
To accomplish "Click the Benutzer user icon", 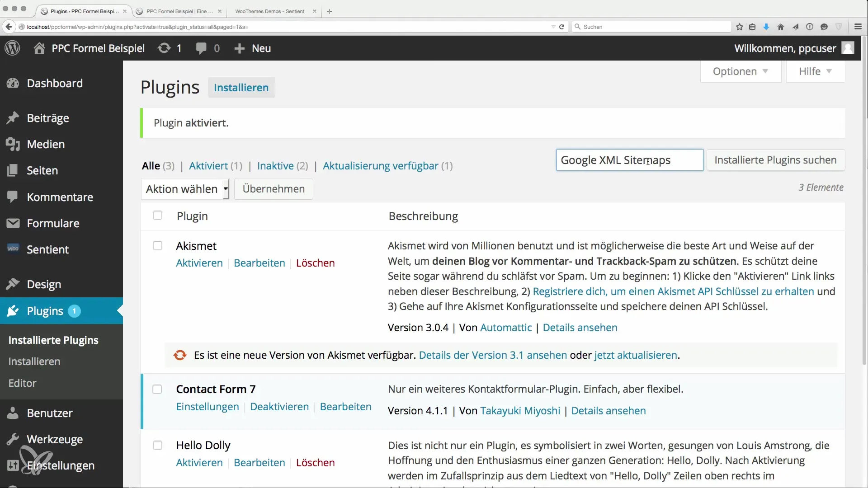I will tap(13, 413).
